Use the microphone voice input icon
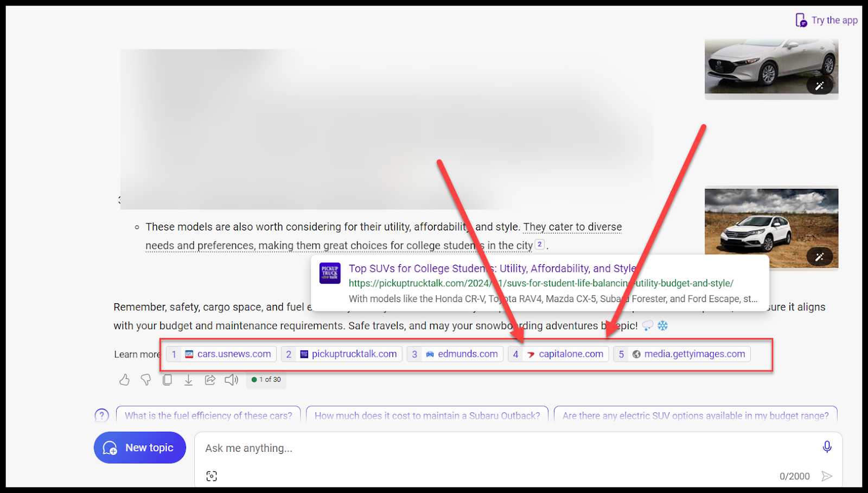 point(827,447)
